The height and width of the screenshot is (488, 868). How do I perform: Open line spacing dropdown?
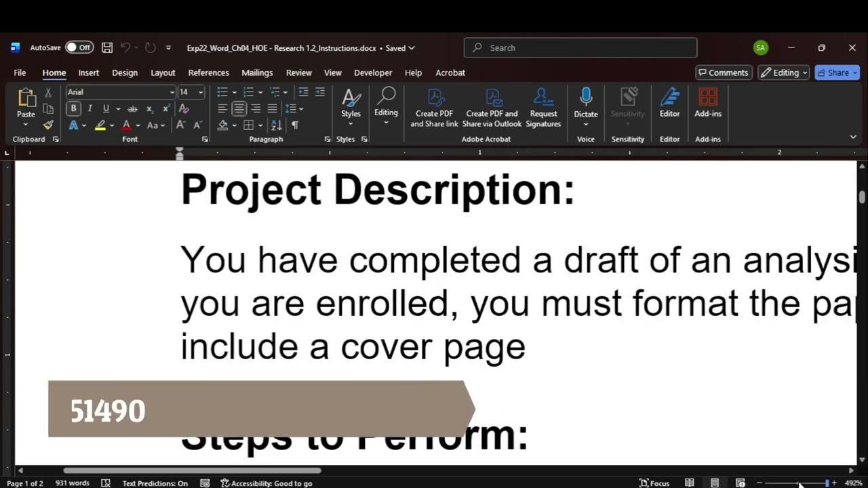point(294,108)
